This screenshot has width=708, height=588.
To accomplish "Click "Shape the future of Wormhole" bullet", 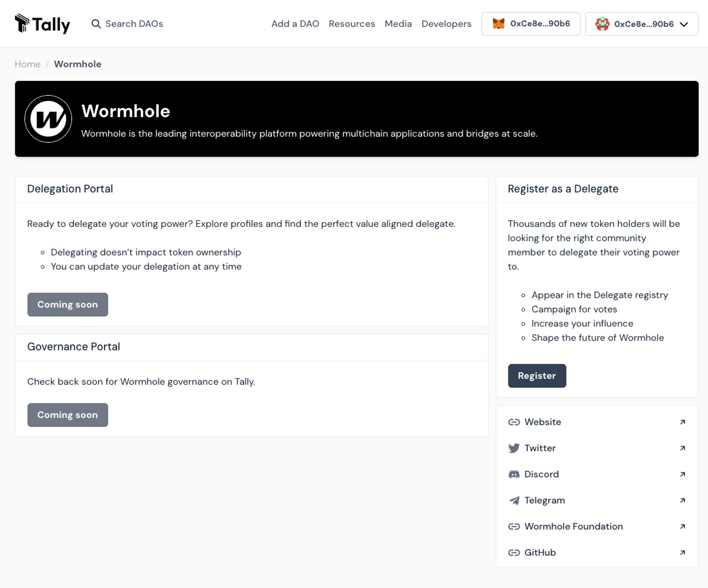I will pos(598,338).
